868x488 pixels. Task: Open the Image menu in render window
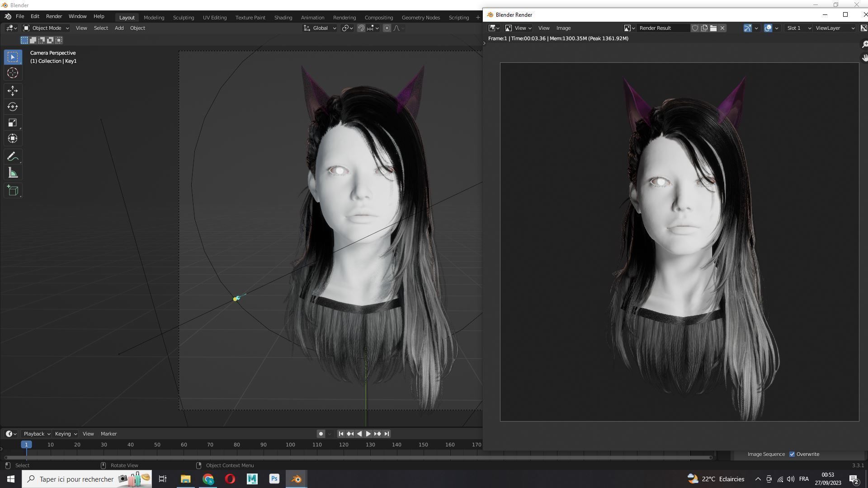click(x=563, y=28)
